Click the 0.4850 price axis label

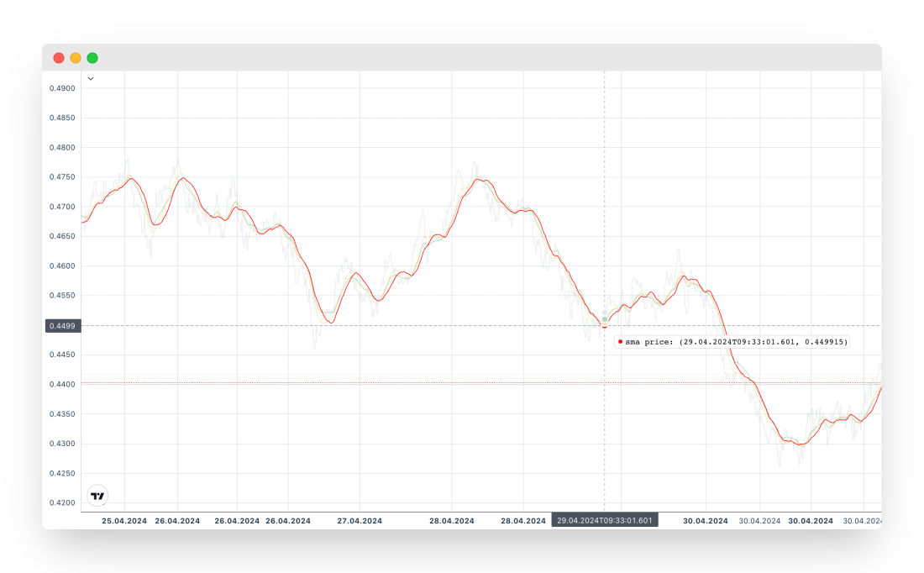coord(63,118)
